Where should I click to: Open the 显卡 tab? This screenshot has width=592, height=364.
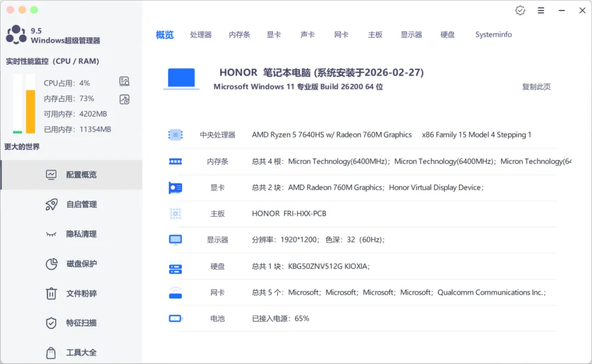click(x=274, y=35)
